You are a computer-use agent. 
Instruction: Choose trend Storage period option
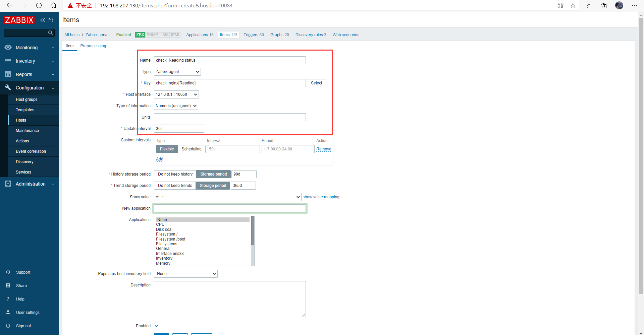(213, 186)
